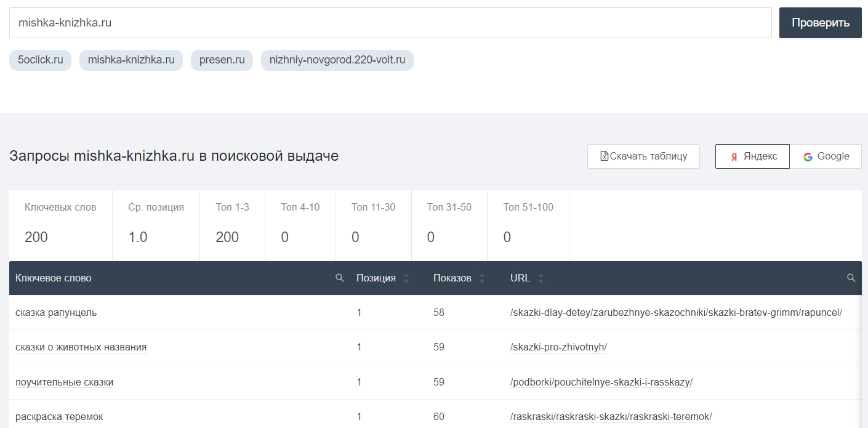This screenshot has width=868, height=428.
Task: Download the table with Скачать таблицу
Action: point(643,156)
